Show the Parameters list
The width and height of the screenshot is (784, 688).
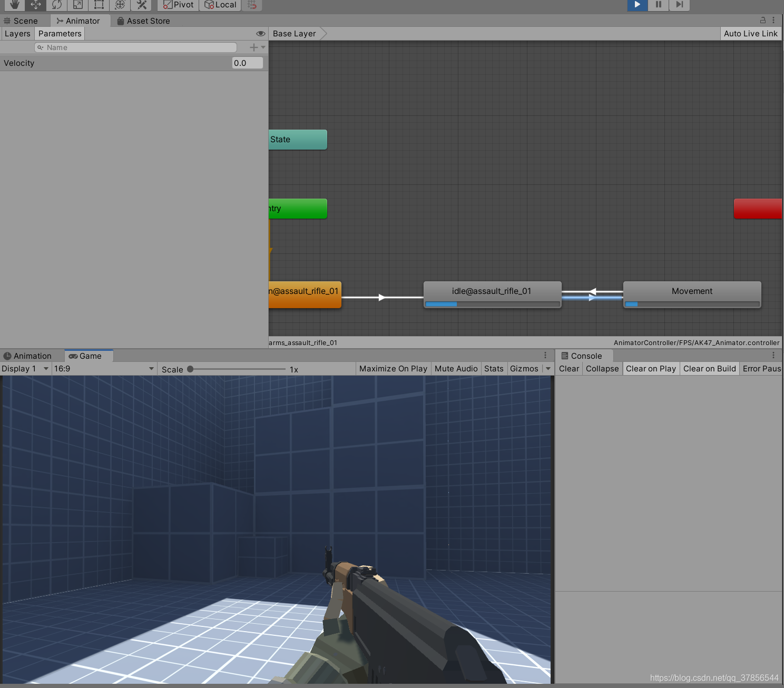coord(60,34)
